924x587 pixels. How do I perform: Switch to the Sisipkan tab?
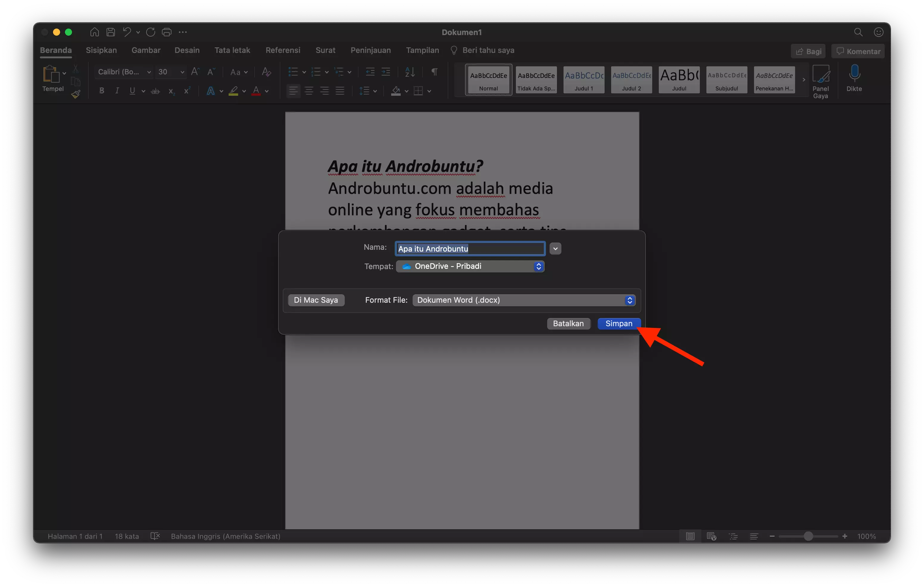(x=101, y=50)
